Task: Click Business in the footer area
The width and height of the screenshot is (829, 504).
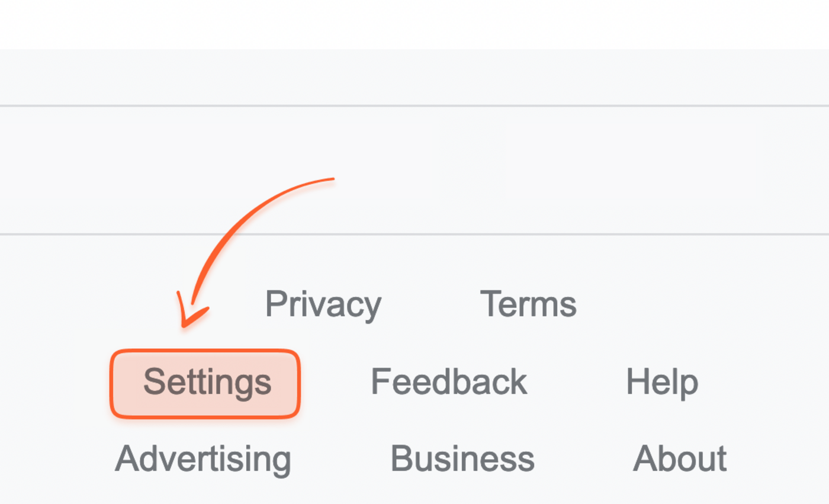Action: [463, 457]
